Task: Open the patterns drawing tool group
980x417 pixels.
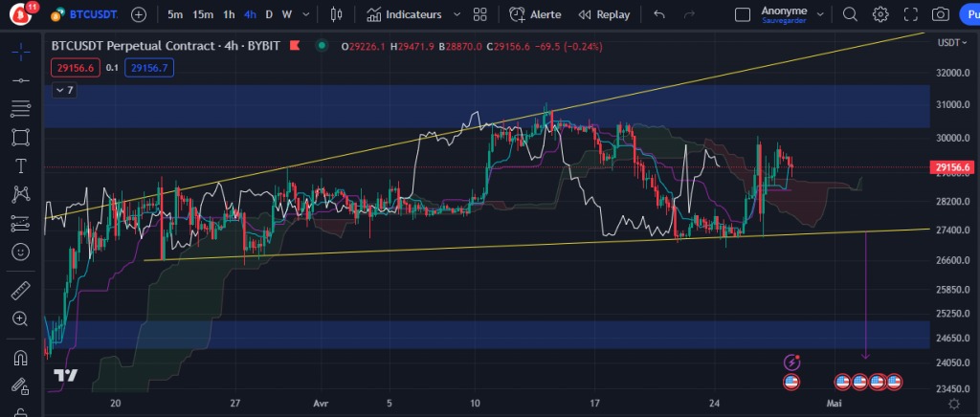Action: point(21,194)
